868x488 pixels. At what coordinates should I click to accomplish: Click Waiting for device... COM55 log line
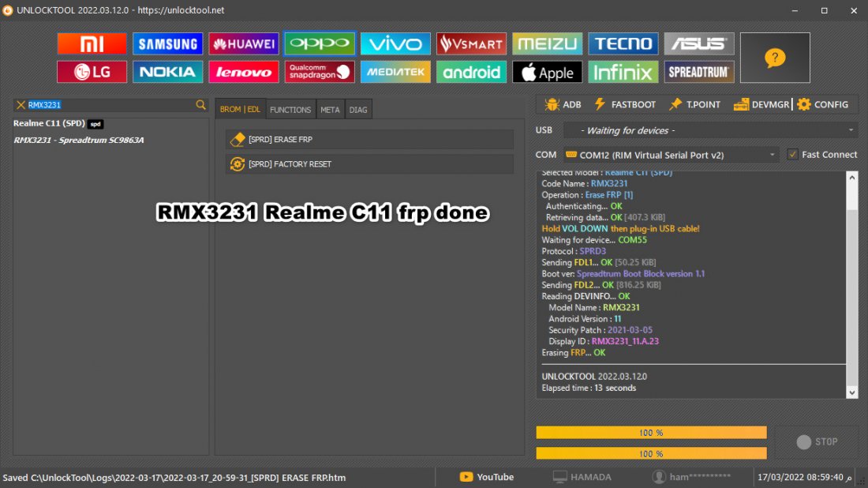tap(594, 240)
